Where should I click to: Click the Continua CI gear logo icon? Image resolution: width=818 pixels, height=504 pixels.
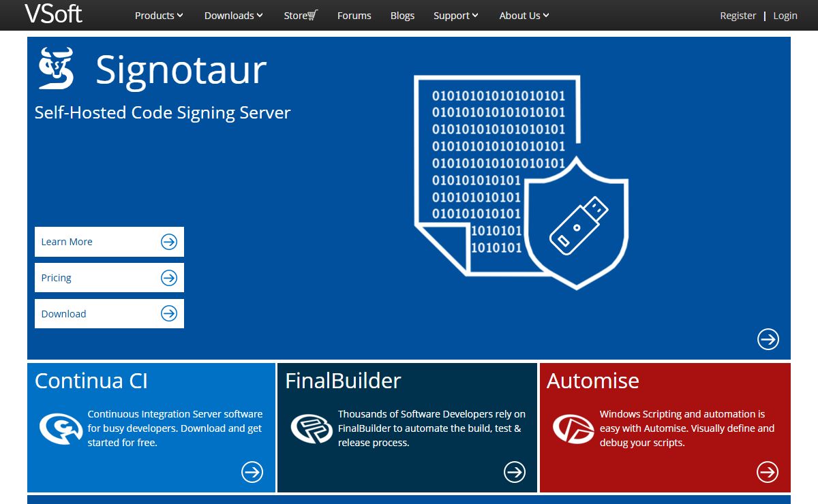tap(61, 428)
